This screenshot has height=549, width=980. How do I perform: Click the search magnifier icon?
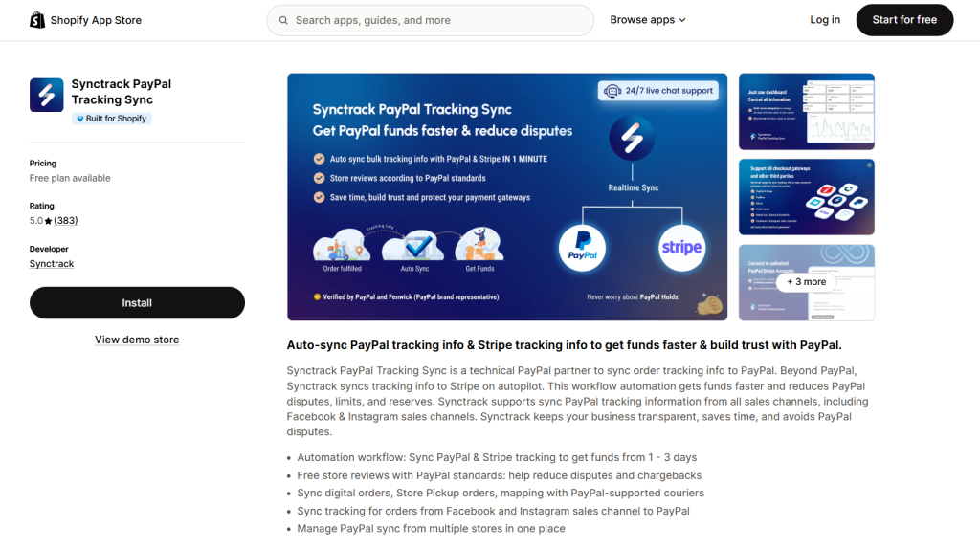(x=283, y=20)
